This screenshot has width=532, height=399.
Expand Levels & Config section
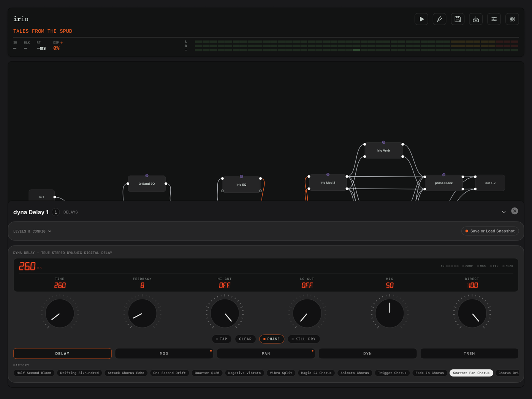pos(32,231)
